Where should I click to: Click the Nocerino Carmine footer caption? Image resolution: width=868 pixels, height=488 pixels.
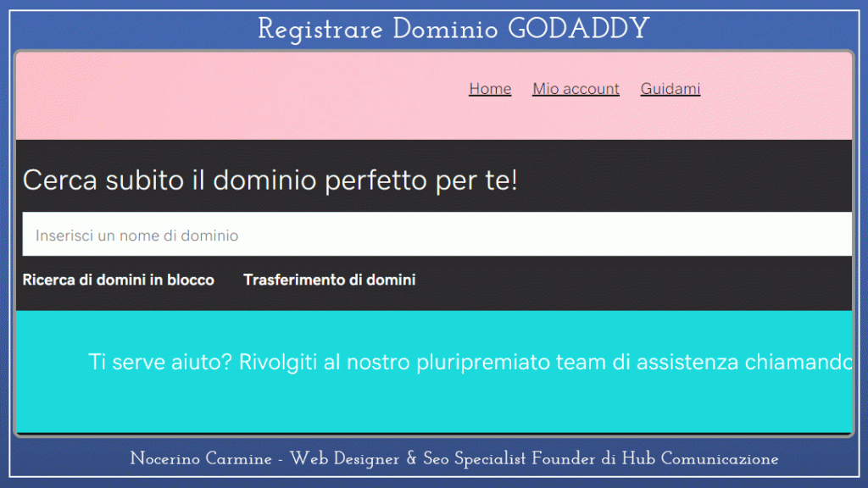tap(454, 458)
